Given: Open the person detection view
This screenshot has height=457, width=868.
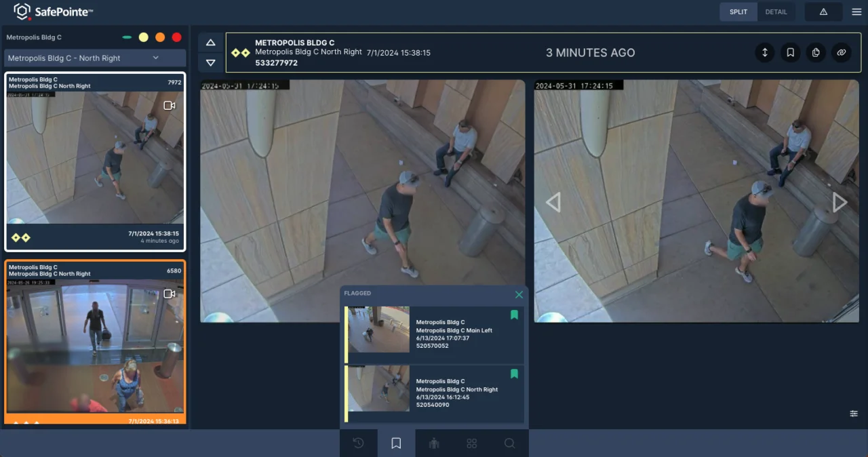Looking at the screenshot, I should (x=433, y=443).
